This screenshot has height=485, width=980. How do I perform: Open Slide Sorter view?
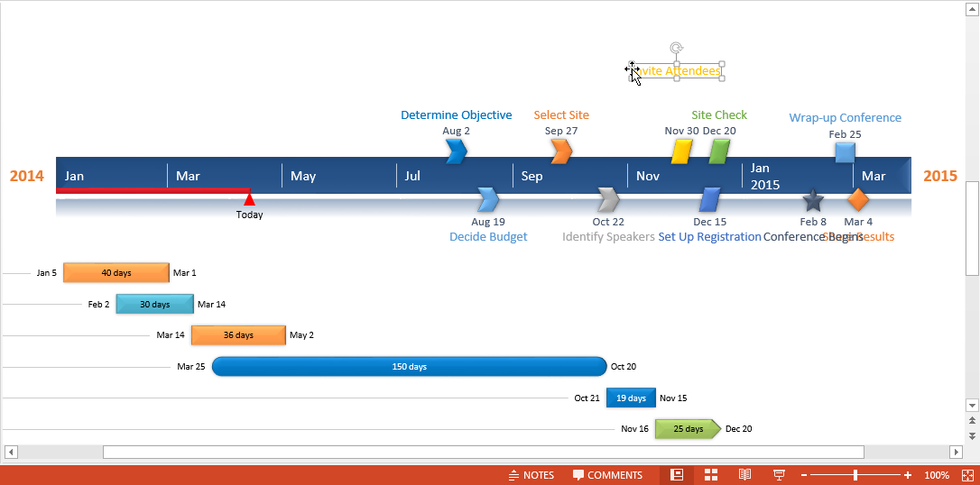711,475
